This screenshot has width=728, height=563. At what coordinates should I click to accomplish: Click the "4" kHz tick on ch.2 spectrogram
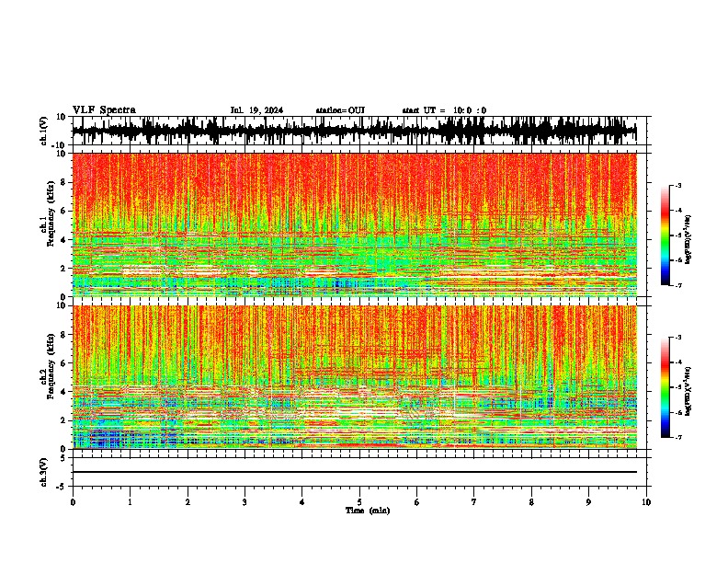coord(63,392)
